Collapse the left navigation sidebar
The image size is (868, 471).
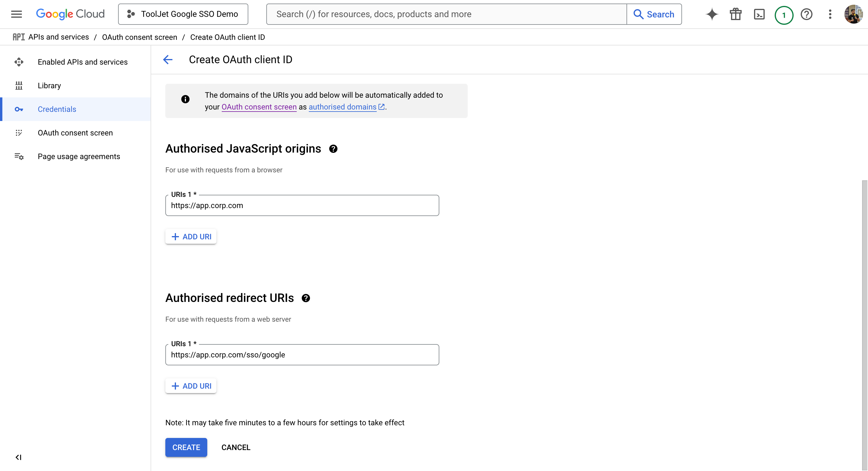tap(19, 457)
